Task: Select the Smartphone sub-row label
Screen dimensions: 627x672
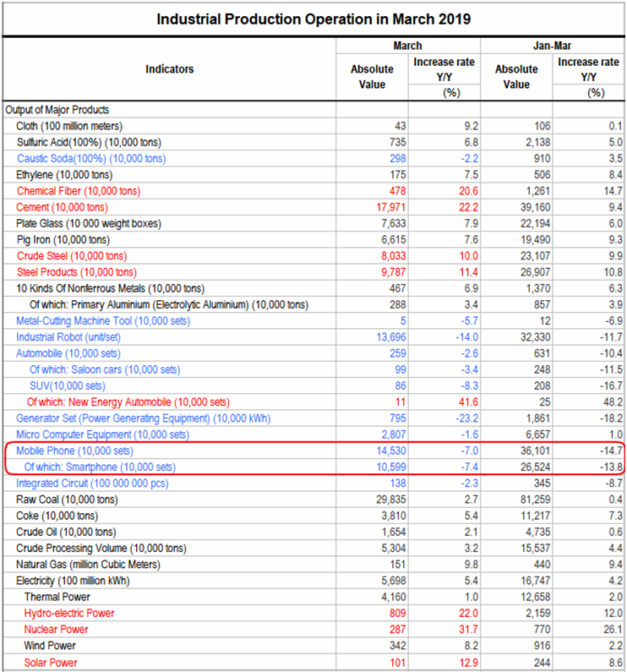Action: coord(100,467)
